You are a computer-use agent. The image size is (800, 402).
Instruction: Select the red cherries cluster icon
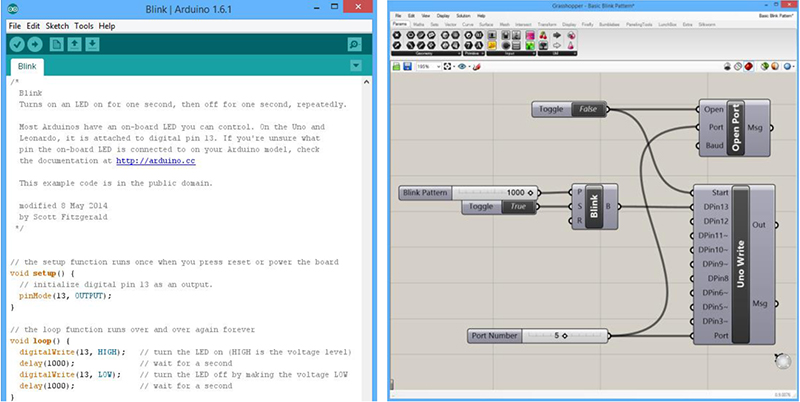[x=543, y=35]
